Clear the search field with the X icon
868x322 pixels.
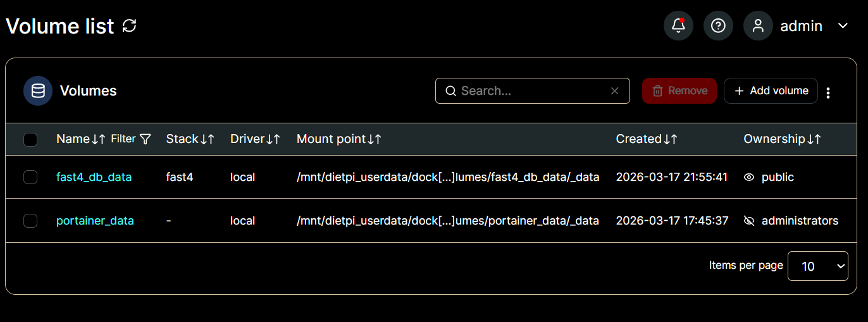[614, 91]
